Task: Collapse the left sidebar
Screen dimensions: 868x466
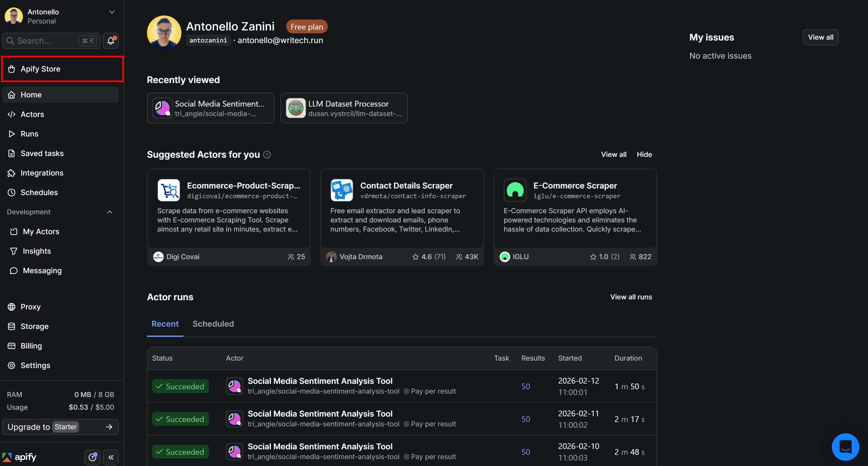Action: (x=111, y=457)
